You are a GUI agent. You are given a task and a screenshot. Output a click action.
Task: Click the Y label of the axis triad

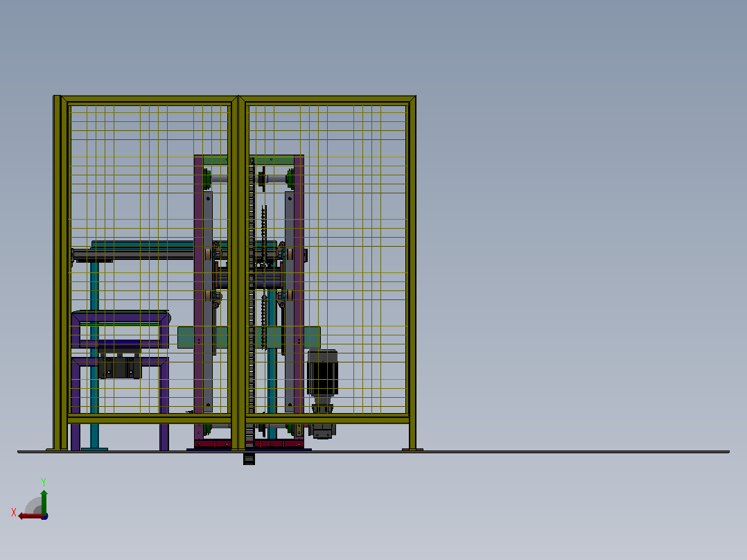pos(44,482)
